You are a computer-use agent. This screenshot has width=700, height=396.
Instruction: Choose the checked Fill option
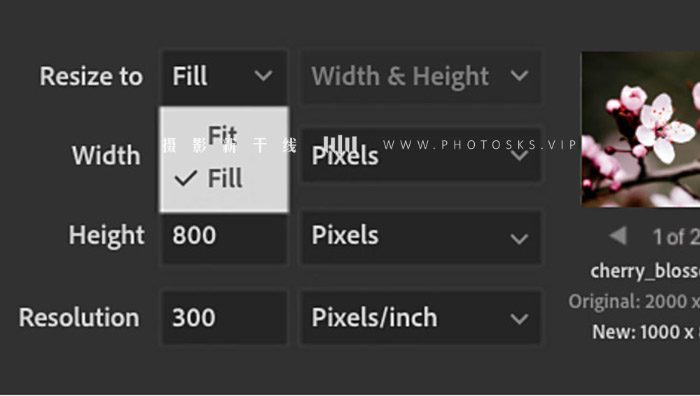224,178
